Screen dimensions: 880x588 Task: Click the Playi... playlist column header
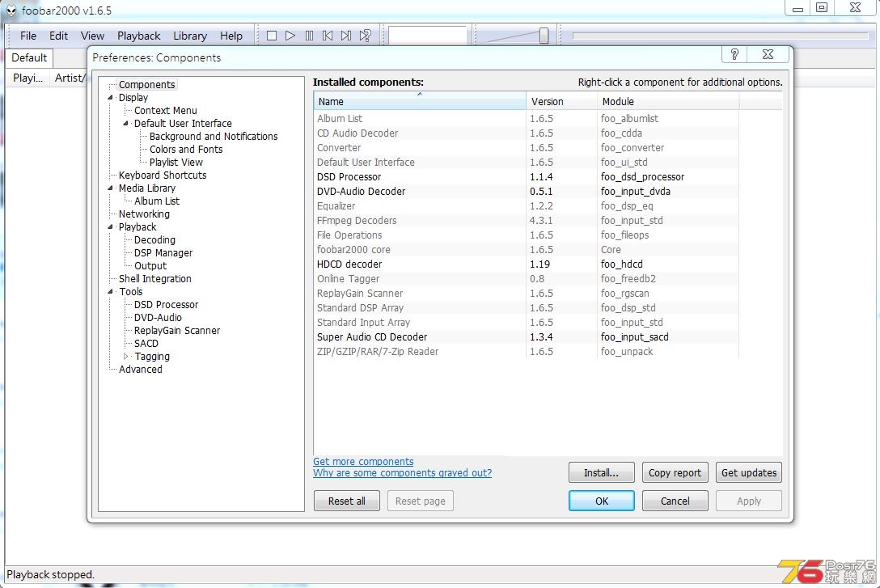pyautogui.click(x=27, y=78)
